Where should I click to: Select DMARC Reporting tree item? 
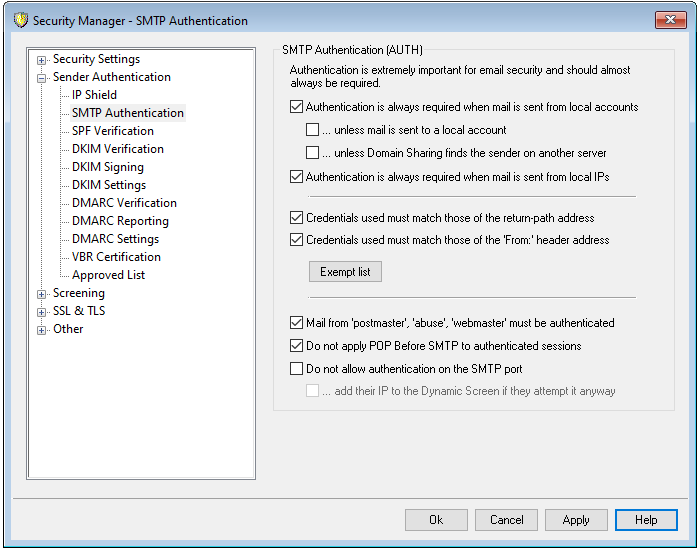[120, 221]
